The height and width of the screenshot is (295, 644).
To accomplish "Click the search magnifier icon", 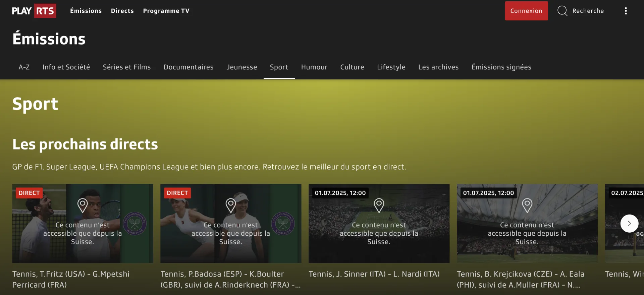I will pos(562,11).
